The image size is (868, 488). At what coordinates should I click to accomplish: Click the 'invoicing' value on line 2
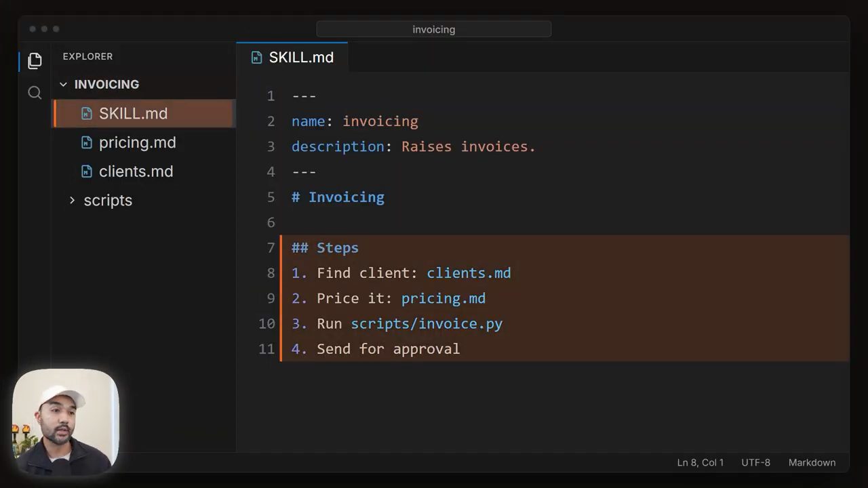click(x=380, y=121)
